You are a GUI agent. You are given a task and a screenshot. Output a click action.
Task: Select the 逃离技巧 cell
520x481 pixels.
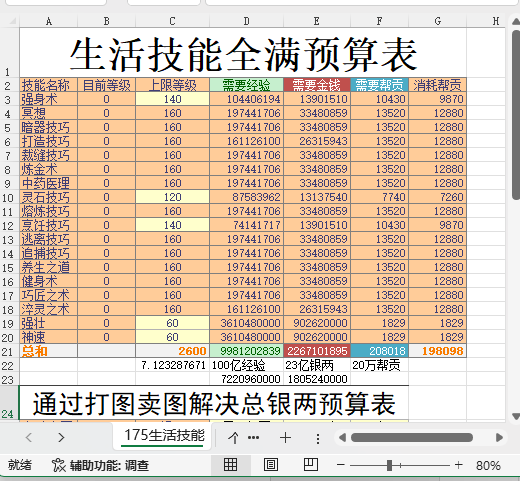[x=49, y=239]
